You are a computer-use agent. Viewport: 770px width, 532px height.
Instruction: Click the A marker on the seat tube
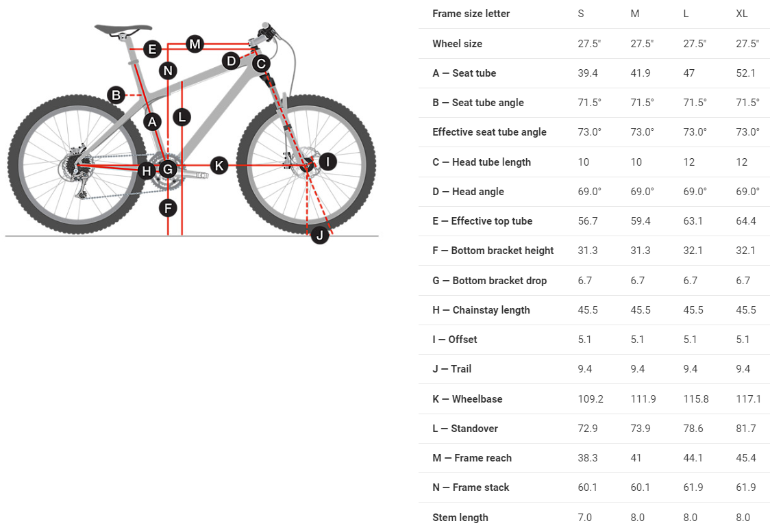tap(152, 122)
